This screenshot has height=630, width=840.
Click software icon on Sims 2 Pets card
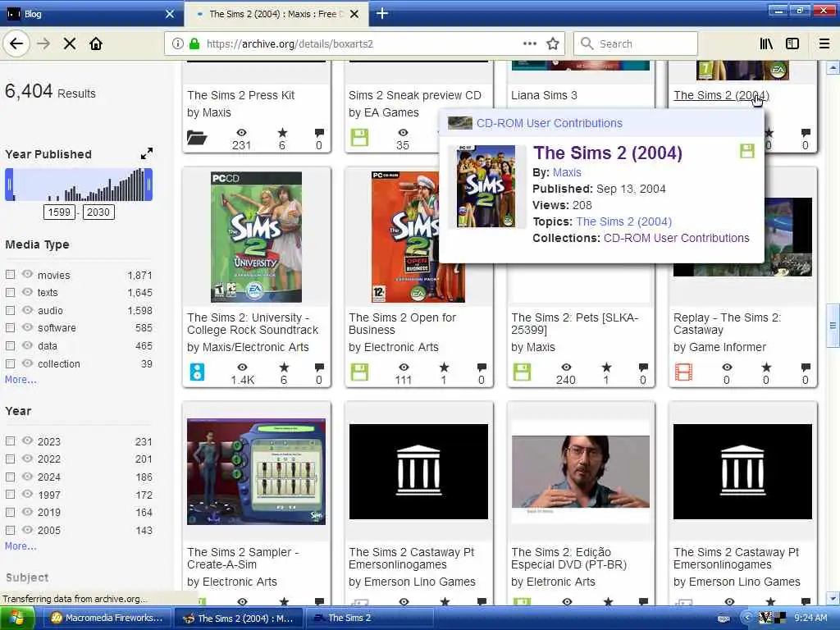pos(522,372)
